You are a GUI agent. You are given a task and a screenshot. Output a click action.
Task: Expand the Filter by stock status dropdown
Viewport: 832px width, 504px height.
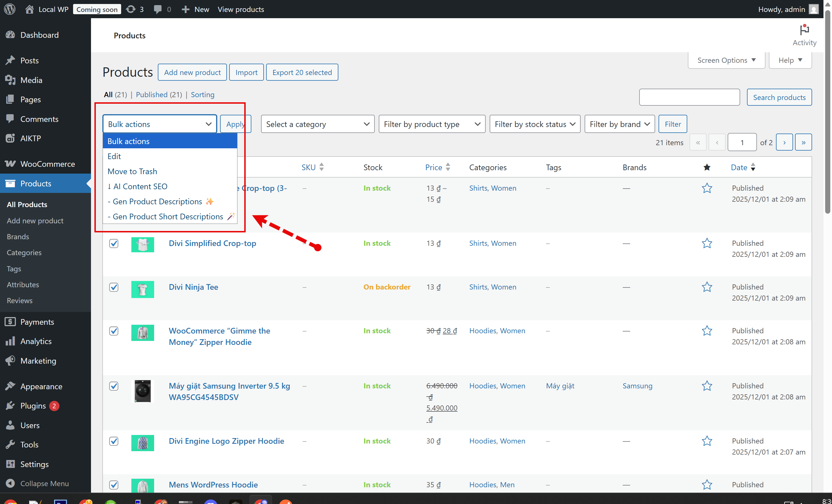[535, 124]
